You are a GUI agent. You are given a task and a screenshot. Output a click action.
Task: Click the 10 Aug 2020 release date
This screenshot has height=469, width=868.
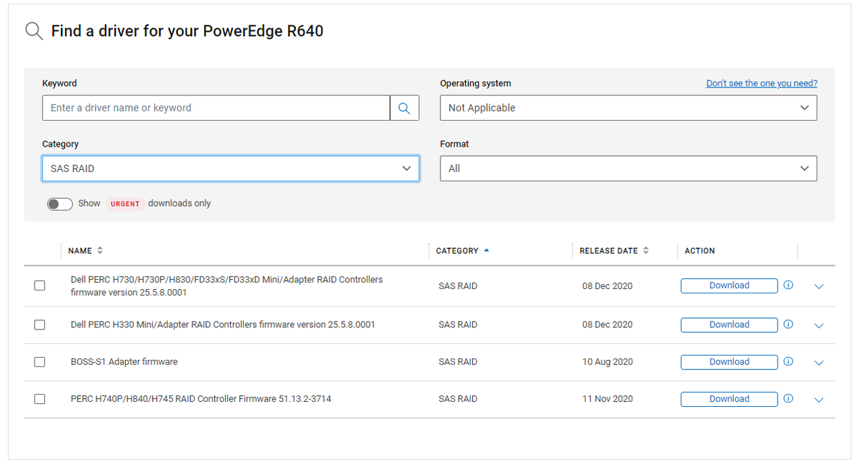click(x=608, y=361)
